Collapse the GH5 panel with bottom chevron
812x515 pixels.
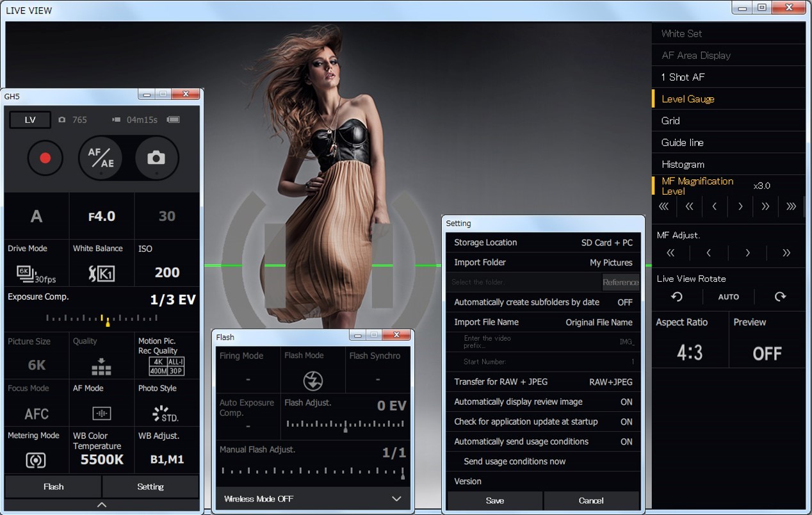(x=102, y=505)
